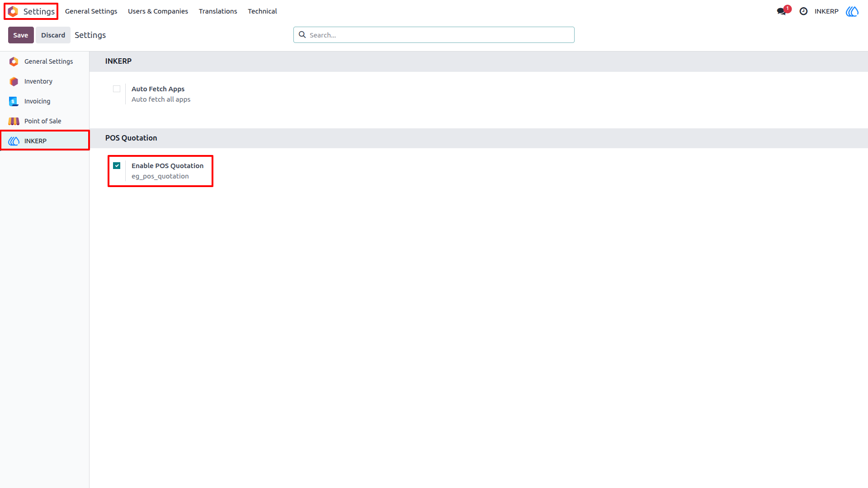
Task: Select the Invoicing label in sidebar
Action: click(x=37, y=101)
